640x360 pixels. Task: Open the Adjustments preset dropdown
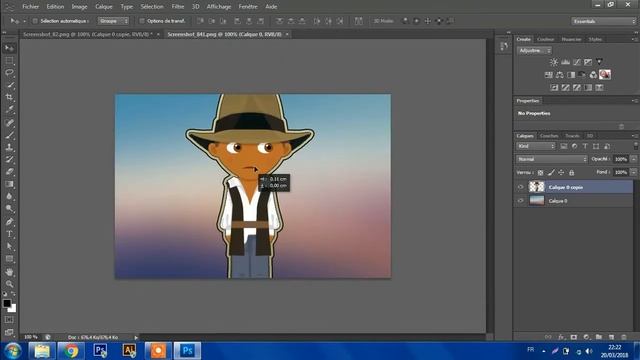pyautogui.click(x=534, y=51)
